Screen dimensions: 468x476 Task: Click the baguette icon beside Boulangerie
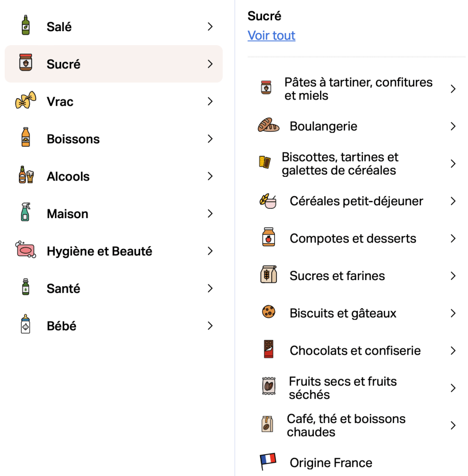tap(268, 126)
